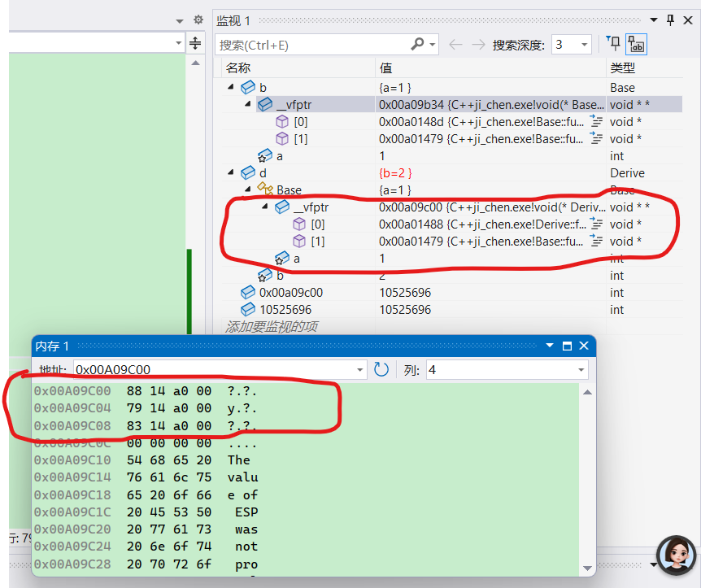Open the assistant avatar in bottom right corner
Screen dimensions: 701x588
click(x=676, y=555)
